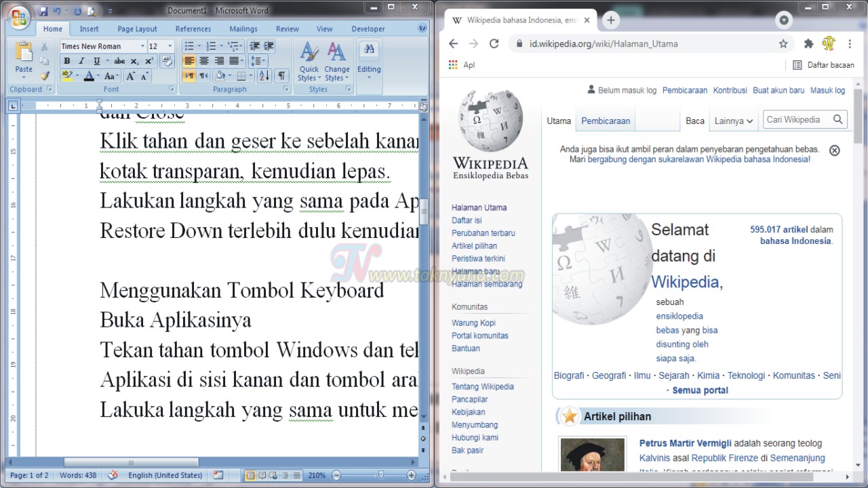The image size is (868, 488).
Task: Open Change Styles dropdown
Action: click(x=336, y=61)
